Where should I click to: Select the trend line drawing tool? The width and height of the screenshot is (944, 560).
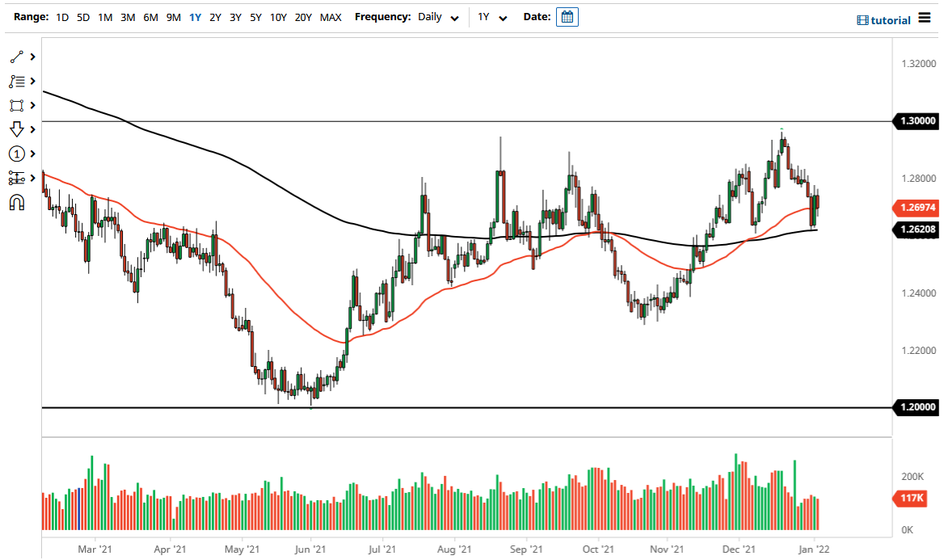click(x=15, y=57)
